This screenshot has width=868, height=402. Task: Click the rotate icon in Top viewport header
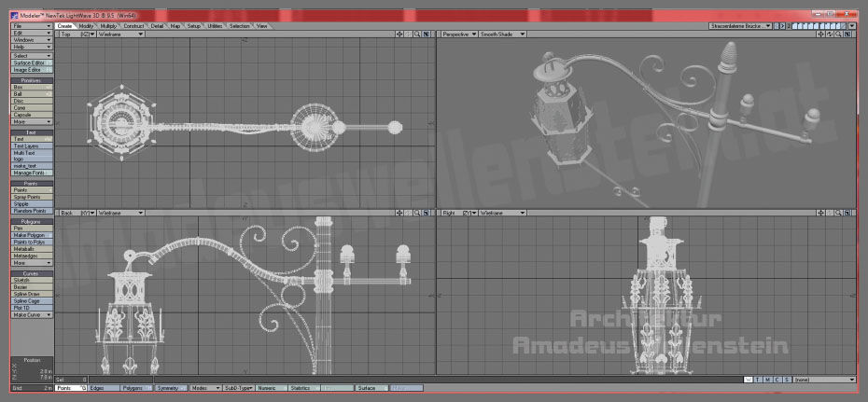(x=409, y=35)
